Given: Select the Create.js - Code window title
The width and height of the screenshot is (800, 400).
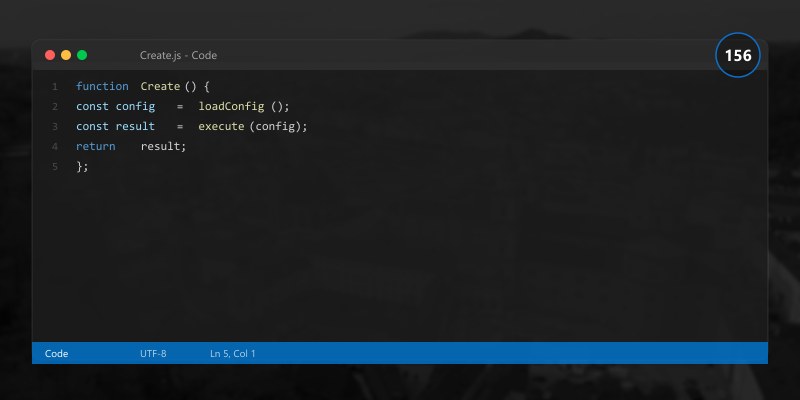Looking at the screenshot, I should (179, 55).
